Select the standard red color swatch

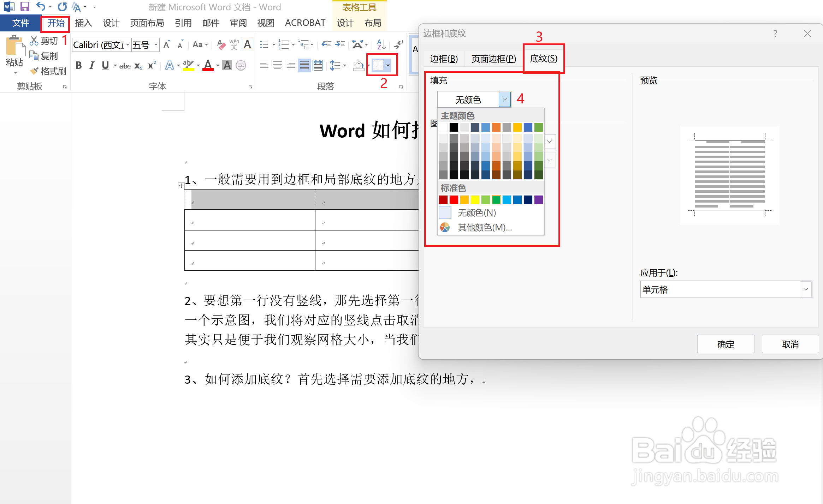click(454, 200)
